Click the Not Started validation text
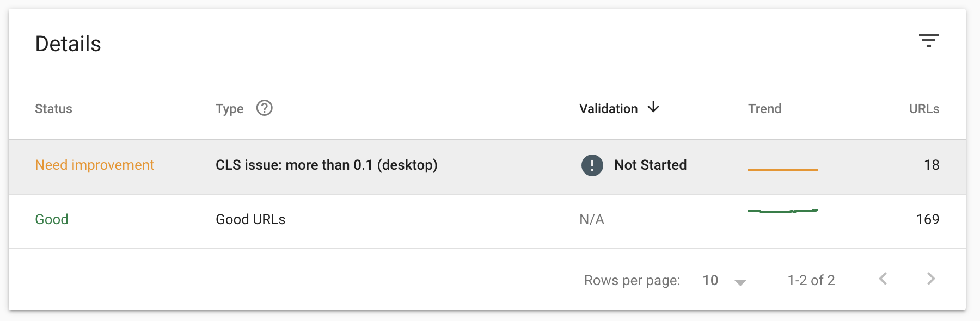Screen dimensions: 980x321 point(651,165)
